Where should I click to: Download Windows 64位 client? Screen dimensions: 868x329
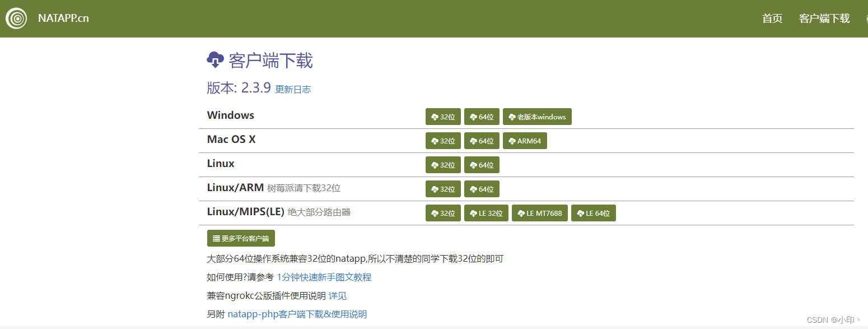click(482, 117)
